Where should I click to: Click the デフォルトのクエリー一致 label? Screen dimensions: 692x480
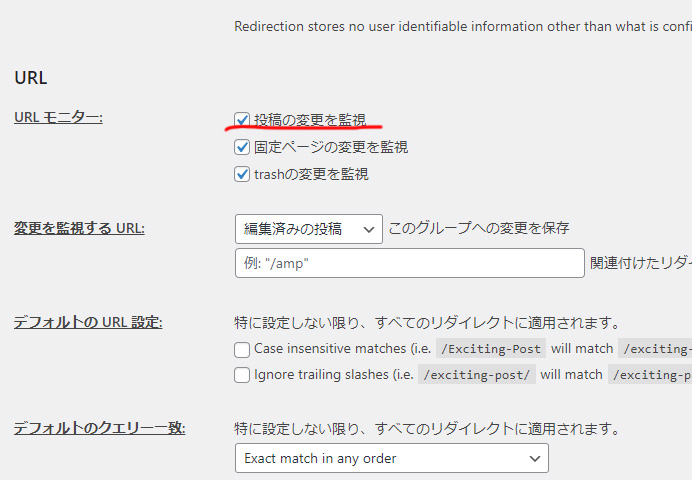click(x=100, y=428)
